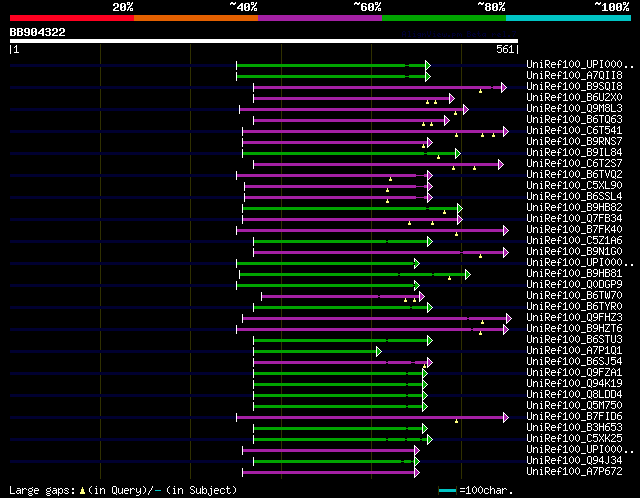
Task: Open hit UniRef100_B9SQI8 label
Action: click(x=574, y=87)
